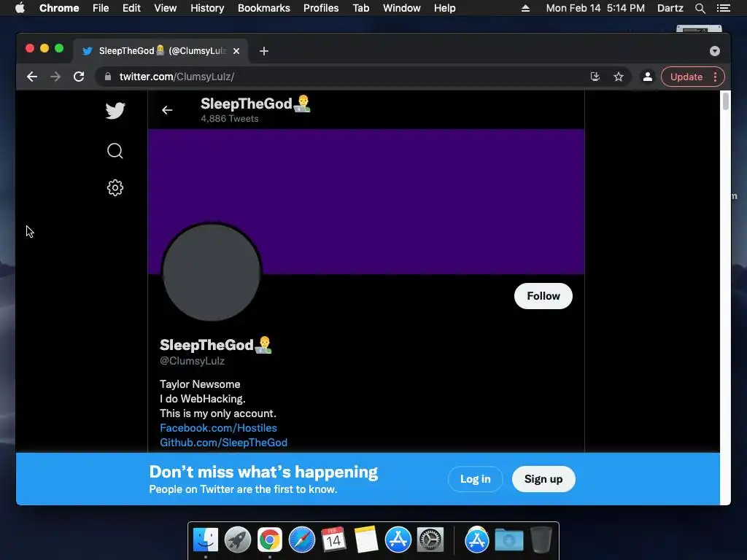The width and height of the screenshot is (747, 560).
Task: Open the Control Center list icon
Action: click(723, 8)
